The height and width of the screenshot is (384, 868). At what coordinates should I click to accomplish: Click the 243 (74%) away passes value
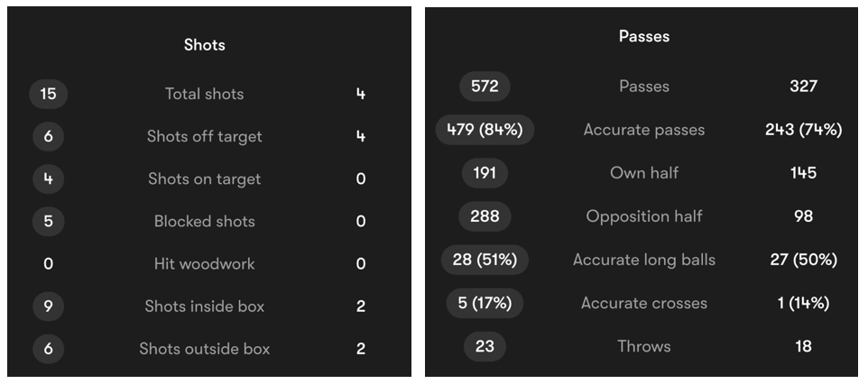click(x=803, y=130)
